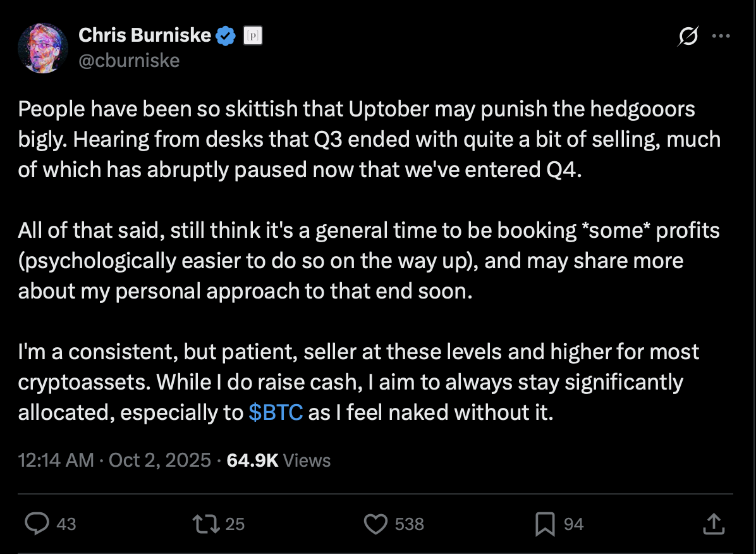Bookmark this post using the ribbon icon
The width and height of the screenshot is (756, 554).
pyautogui.click(x=545, y=524)
